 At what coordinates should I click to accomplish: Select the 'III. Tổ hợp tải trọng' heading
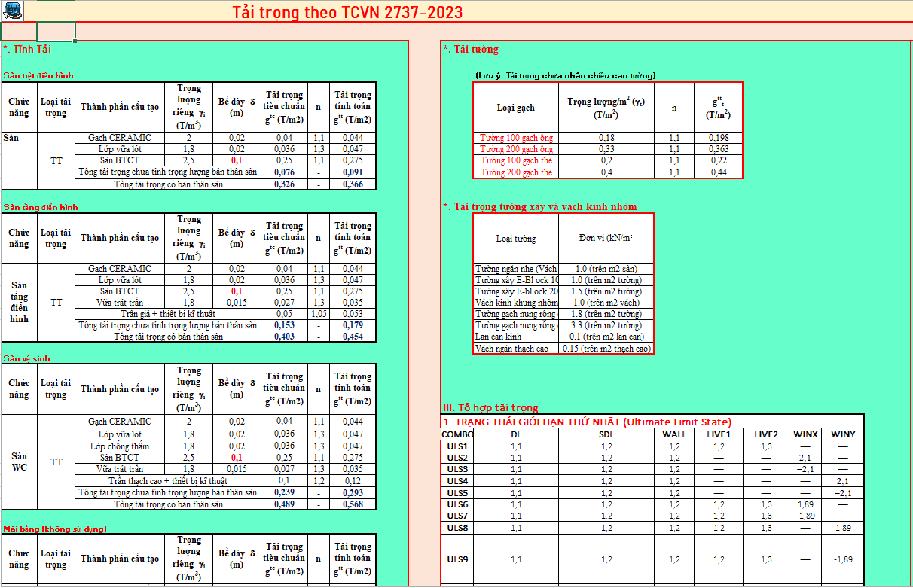point(490,408)
